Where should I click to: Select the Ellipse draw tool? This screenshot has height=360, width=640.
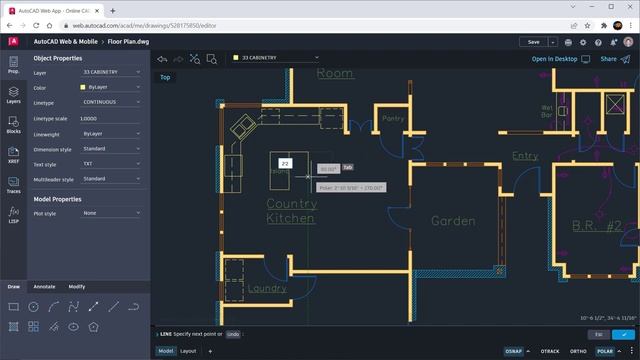pos(73,327)
